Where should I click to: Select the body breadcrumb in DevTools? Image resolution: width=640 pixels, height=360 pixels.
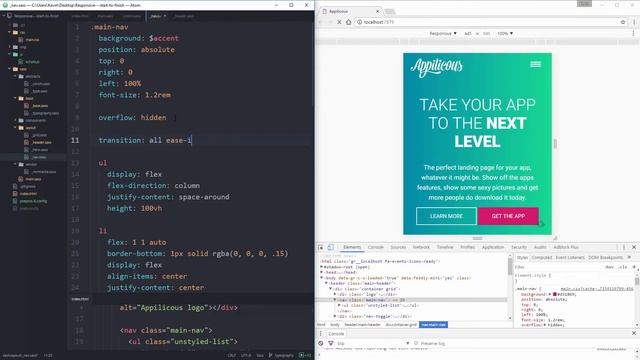(335, 325)
